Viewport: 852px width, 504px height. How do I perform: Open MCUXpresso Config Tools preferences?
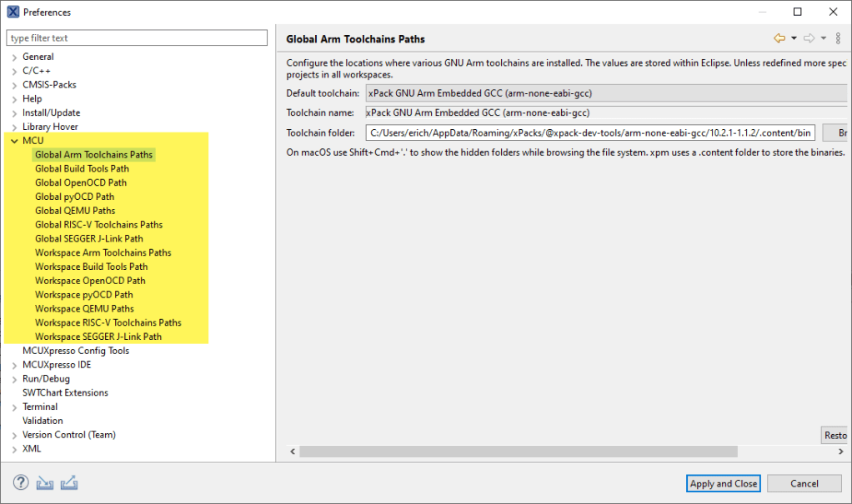(75, 351)
